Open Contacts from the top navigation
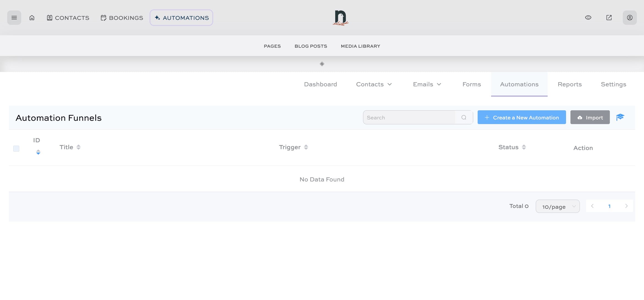The image size is (644, 300). (68, 18)
